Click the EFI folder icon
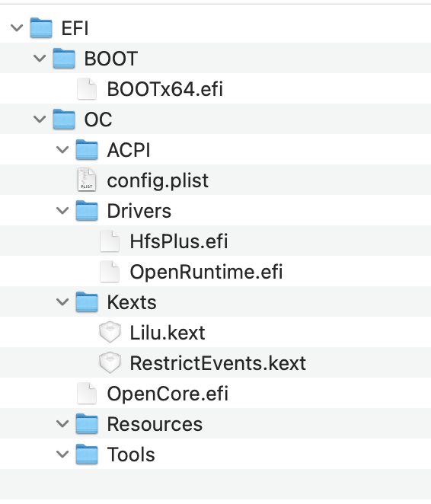431x504 pixels. pyautogui.click(x=41, y=28)
